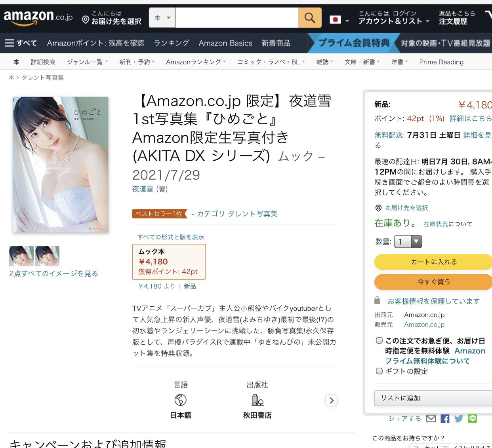The width and height of the screenshot is (492, 448).
Task: Share on Twitter bird icon
Action: tap(459, 419)
